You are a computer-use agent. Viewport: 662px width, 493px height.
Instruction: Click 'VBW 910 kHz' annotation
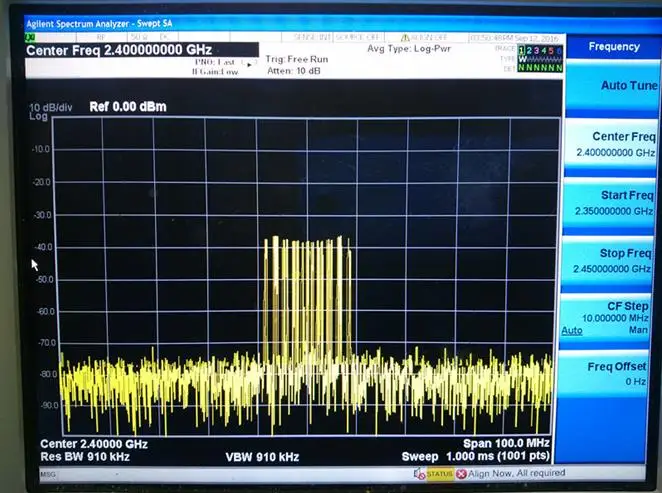[x=262, y=457]
